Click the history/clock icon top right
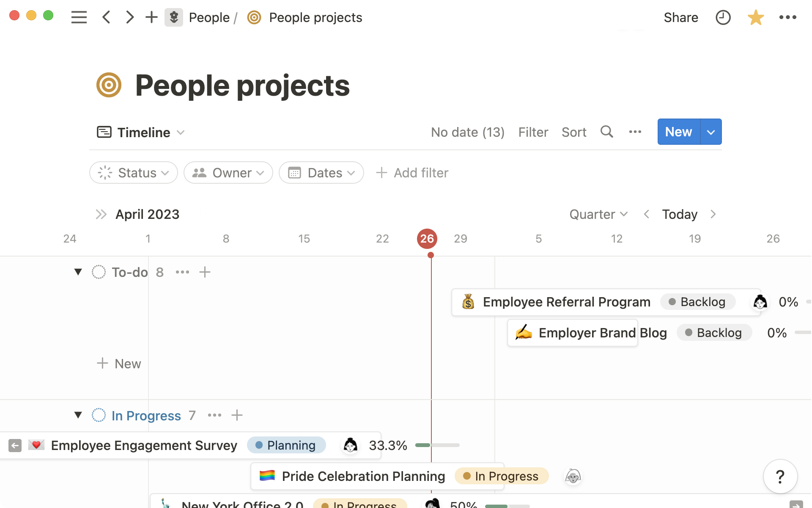 point(723,17)
